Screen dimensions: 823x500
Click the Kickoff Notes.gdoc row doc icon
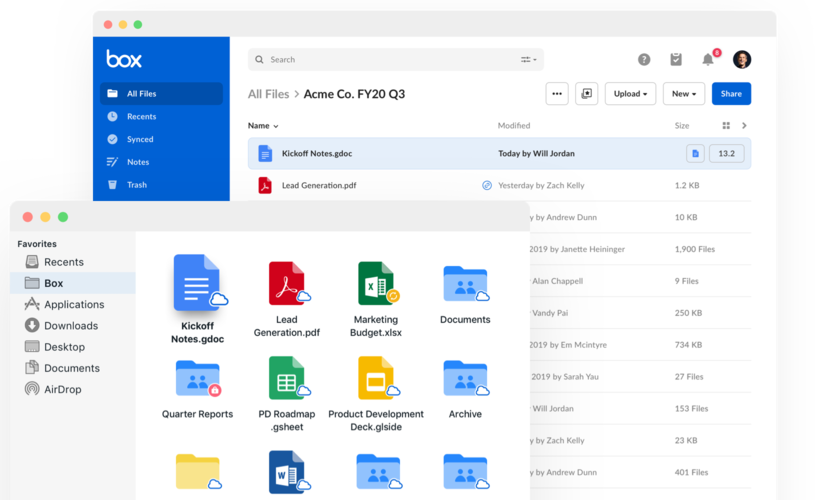tap(265, 154)
